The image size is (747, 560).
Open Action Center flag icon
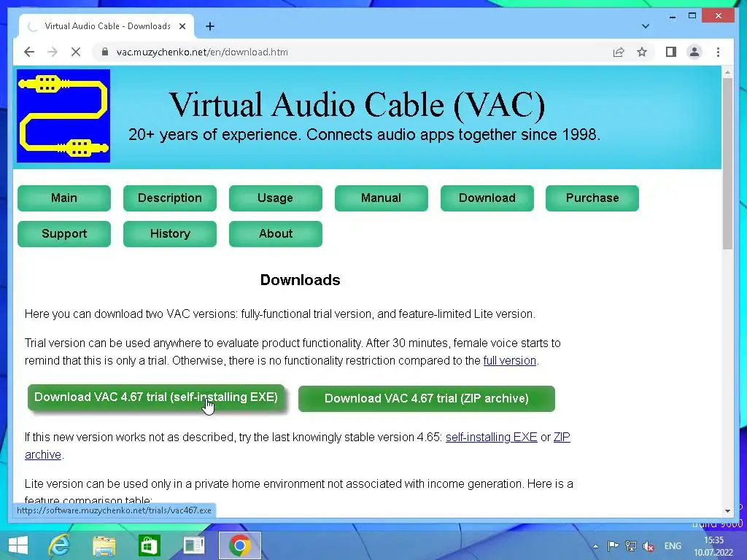(613, 545)
